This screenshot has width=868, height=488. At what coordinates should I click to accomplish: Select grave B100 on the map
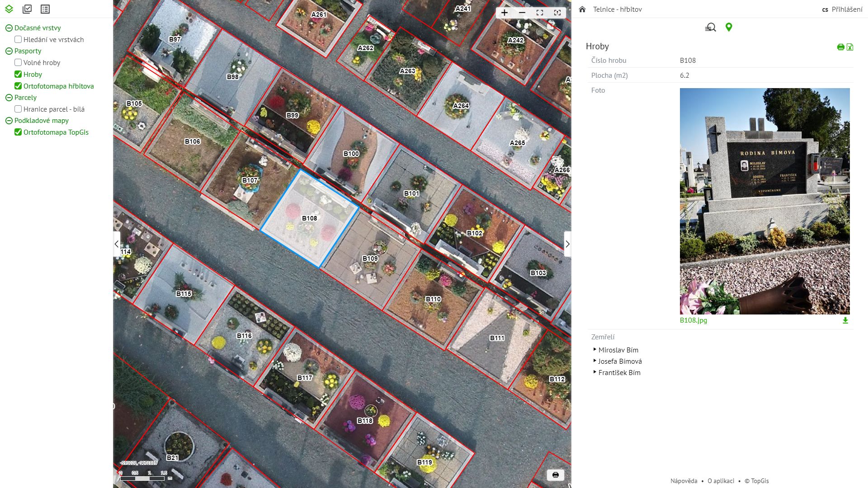(351, 154)
